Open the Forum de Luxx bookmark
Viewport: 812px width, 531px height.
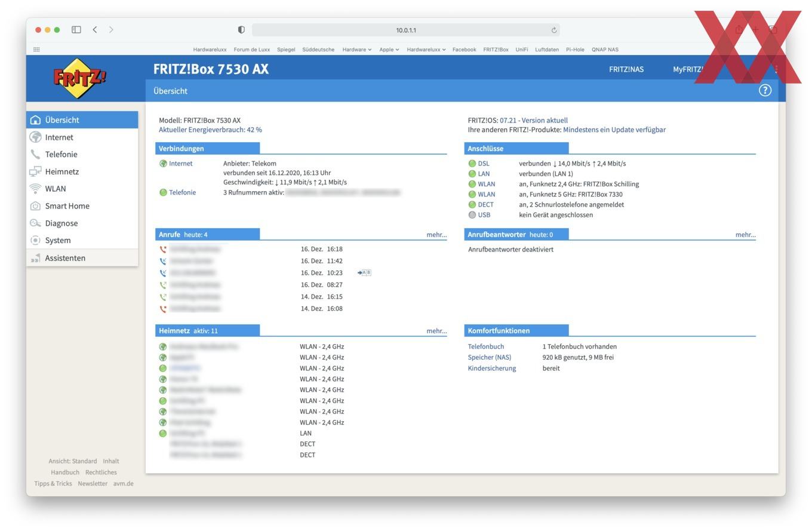[252, 50]
